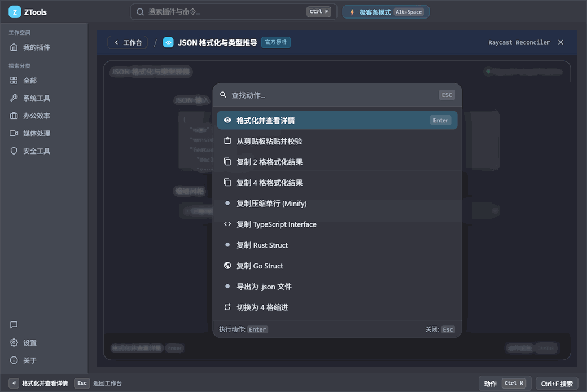
Task: Click copy icon for 2-space result
Action: coord(227,161)
